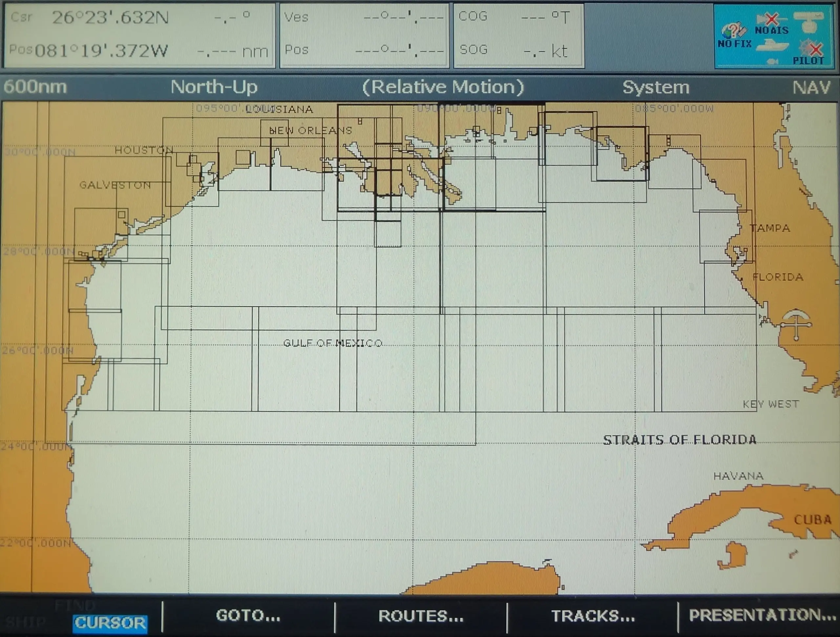This screenshot has width=840, height=637.
Task: Open the GOTO... menu
Action: [x=249, y=616]
